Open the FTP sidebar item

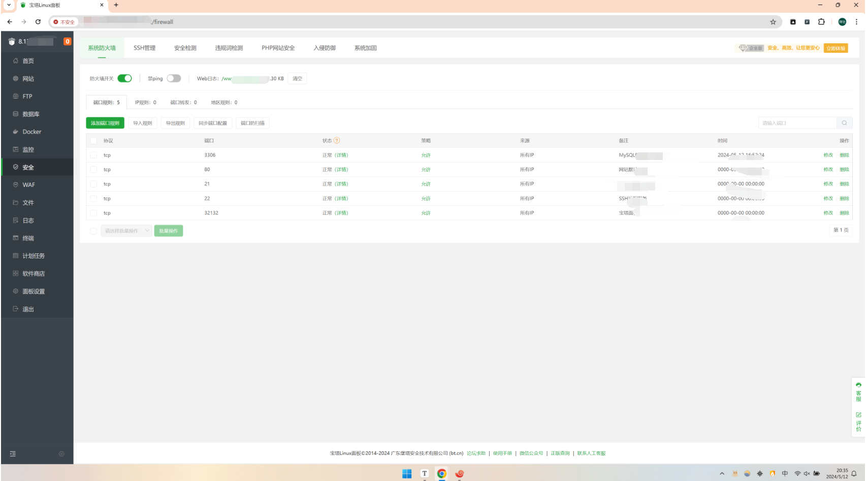37,96
